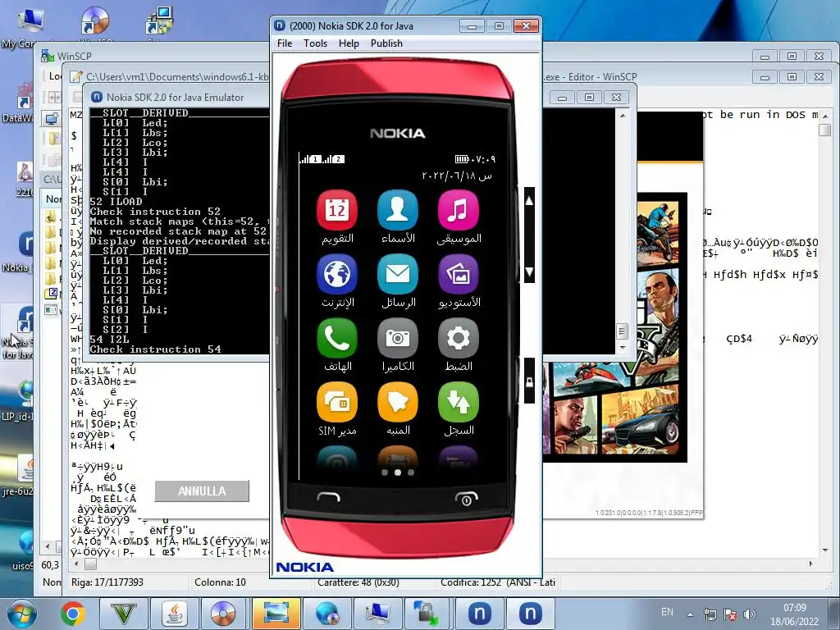
Task: Click the volume speaker tray icon
Action: pos(750,614)
